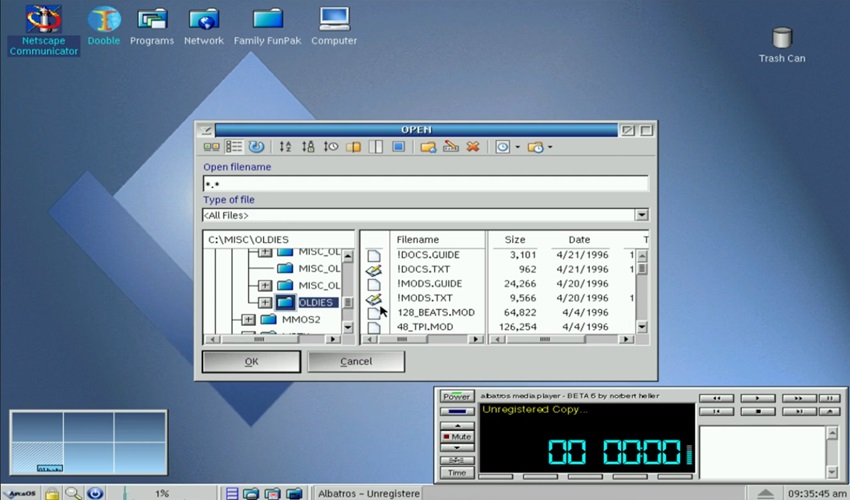Click filename pane horizontal scroll right arrow
This screenshot has width=850, height=500.
(x=476, y=339)
